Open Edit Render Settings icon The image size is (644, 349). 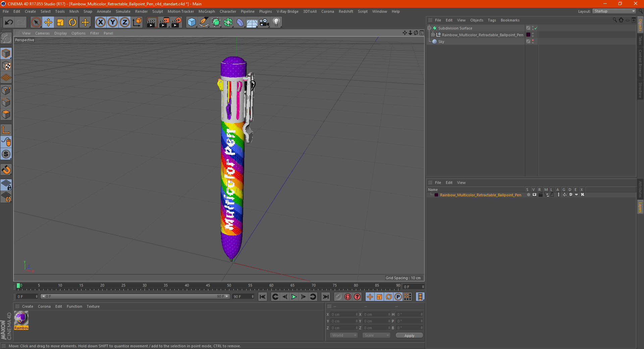(176, 22)
